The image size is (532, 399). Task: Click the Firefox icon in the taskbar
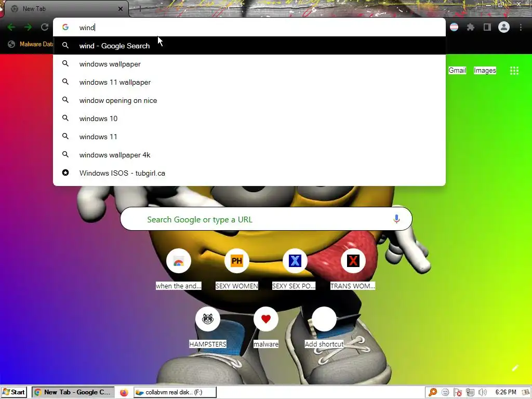pyautogui.click(x=124, y=393)
